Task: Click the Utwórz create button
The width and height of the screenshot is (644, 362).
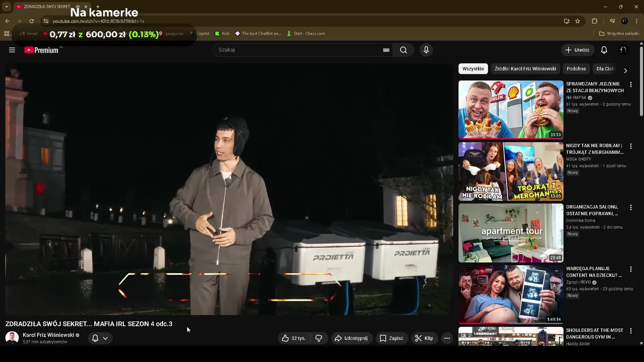Action: tap(578, 50)
